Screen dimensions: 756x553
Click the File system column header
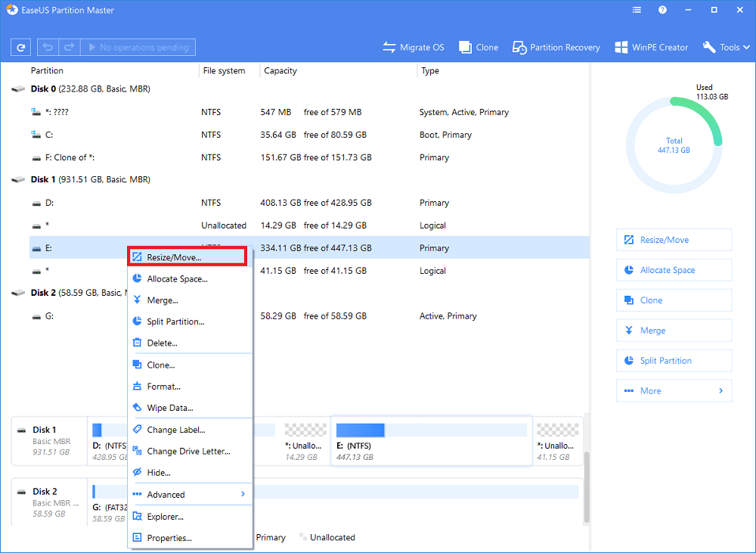225,70
